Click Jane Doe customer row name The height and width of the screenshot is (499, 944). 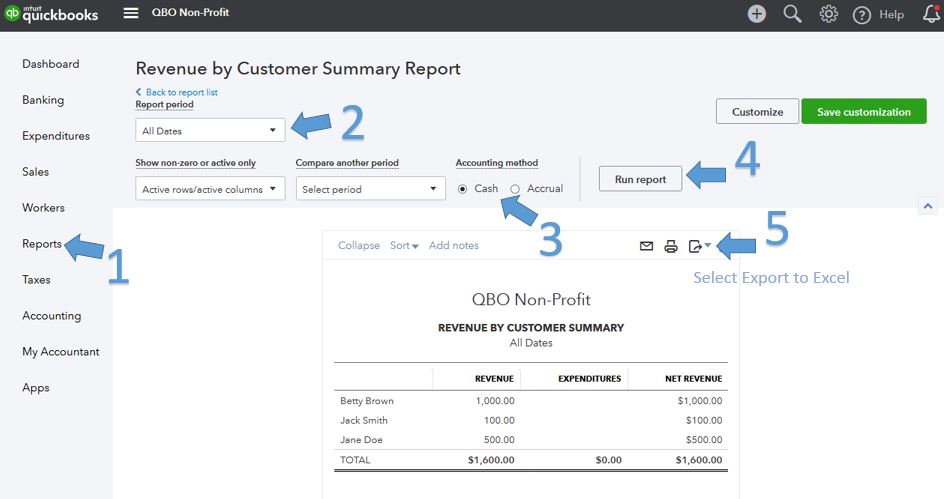(361, 439)
